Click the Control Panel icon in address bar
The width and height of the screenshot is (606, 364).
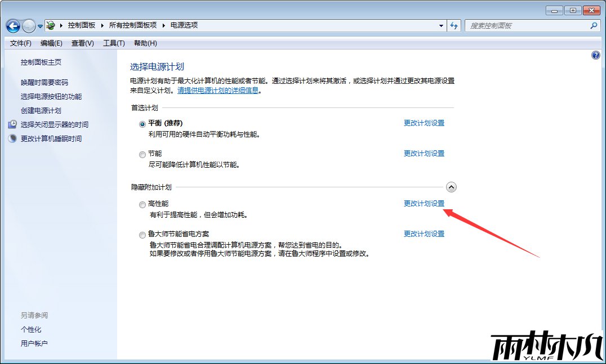(x=51, y=25)
